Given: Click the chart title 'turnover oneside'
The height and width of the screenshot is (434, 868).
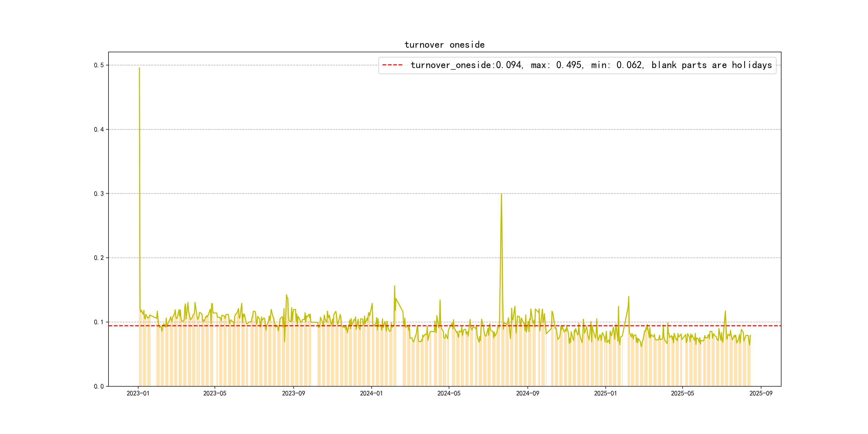Looking at the screenshot, I should [444, 45].
